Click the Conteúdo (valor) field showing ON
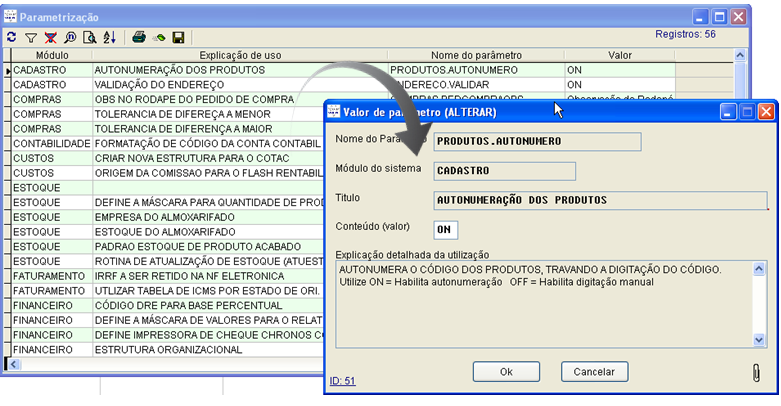781x406 pixels. point(445,230)
